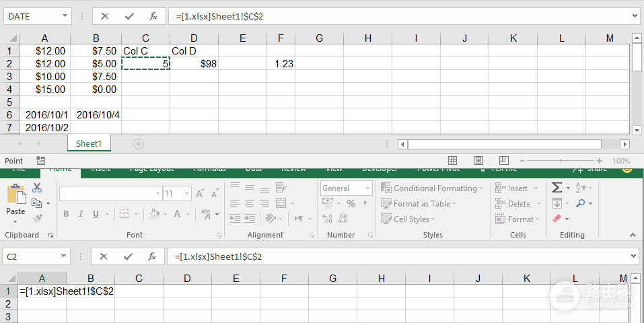The image size is (644, 323).
Task: Select cell B6 containing 2016/10/4
Action: (x=96, y=114)
